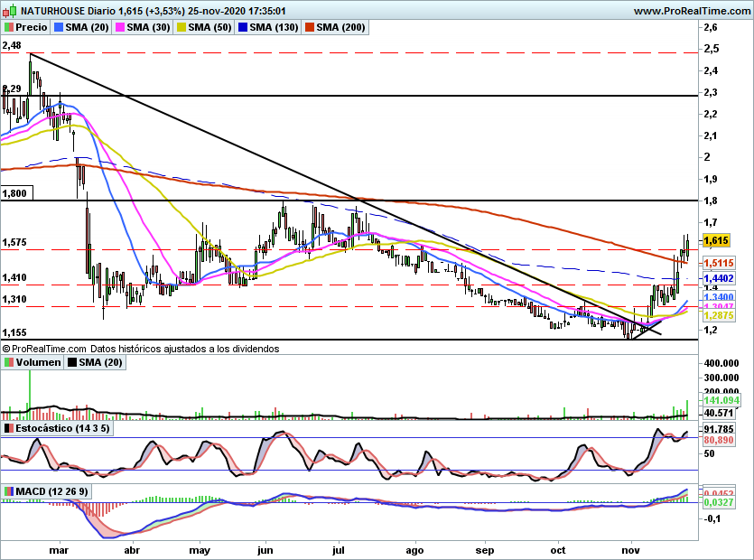Open the MACD (12 26 9) settings label
This screenshot has height=560, width=754.
pyautogui.click(x=52, y=491)
